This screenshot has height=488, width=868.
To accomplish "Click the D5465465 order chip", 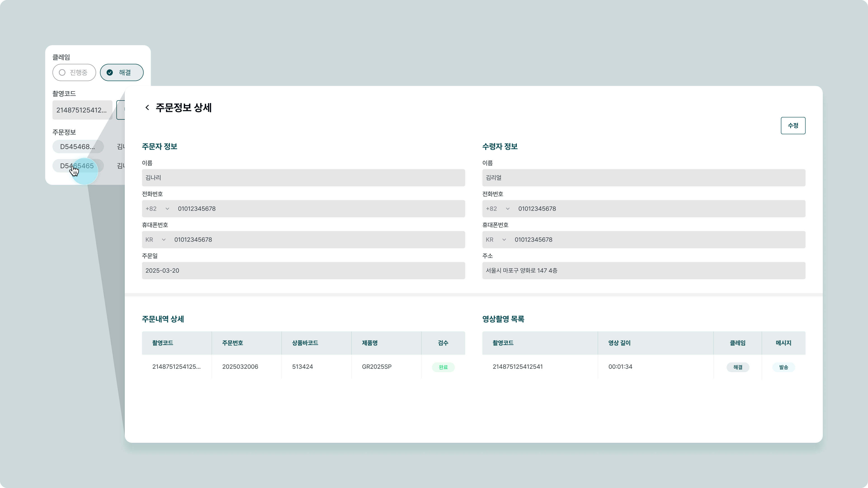I will (x=78, y=166).
